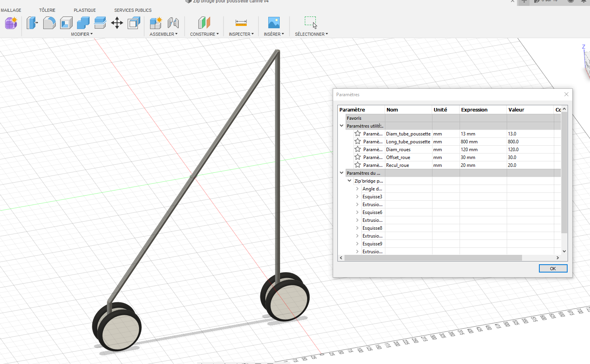Click the Diam_tube_poussette name cell
Screen dimensions: 590x364
point(408,134)
